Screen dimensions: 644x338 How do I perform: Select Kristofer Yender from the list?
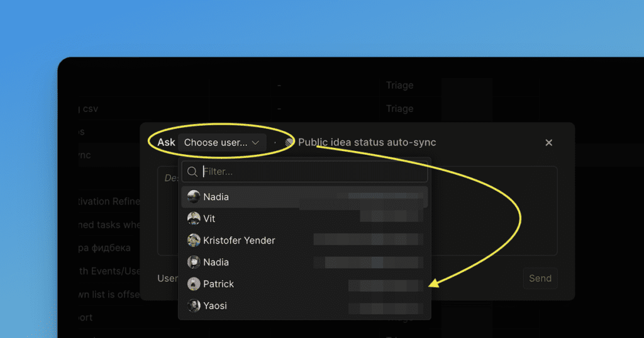point(239,240)
